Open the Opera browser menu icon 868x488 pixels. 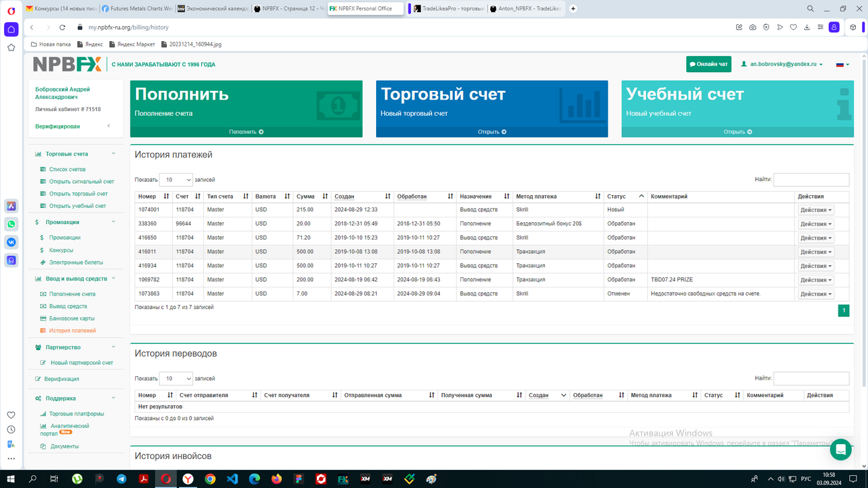click(x=11, y=9)
